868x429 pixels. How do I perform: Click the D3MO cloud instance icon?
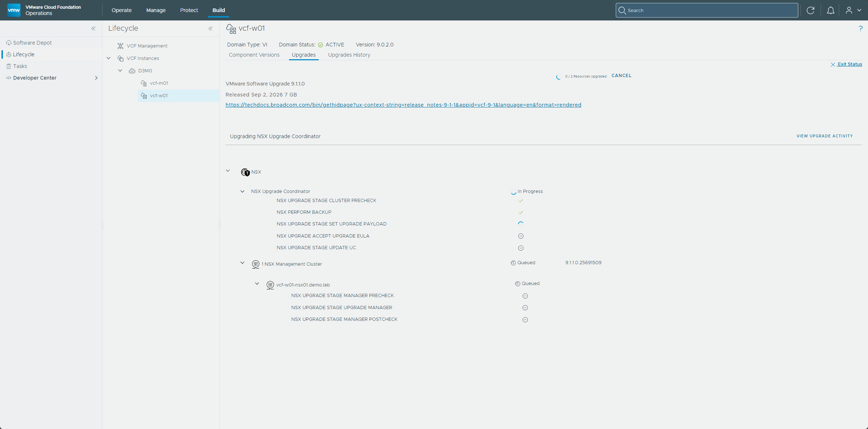132,71
